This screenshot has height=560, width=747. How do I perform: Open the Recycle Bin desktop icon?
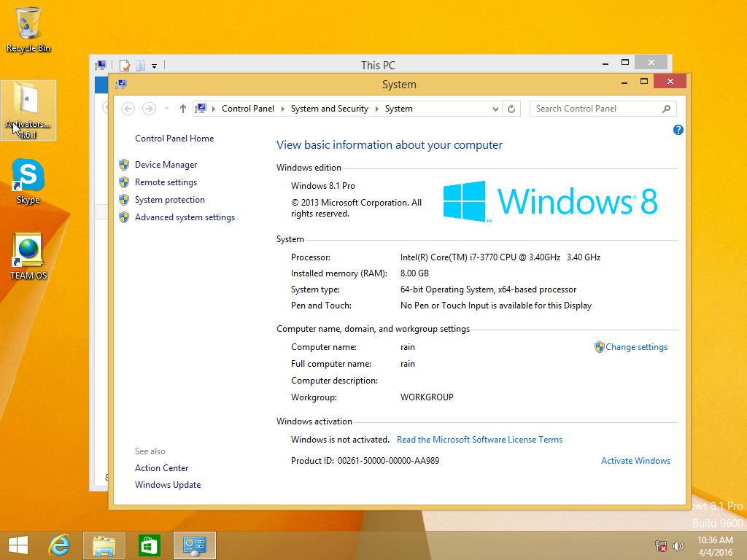pos(28,28)
